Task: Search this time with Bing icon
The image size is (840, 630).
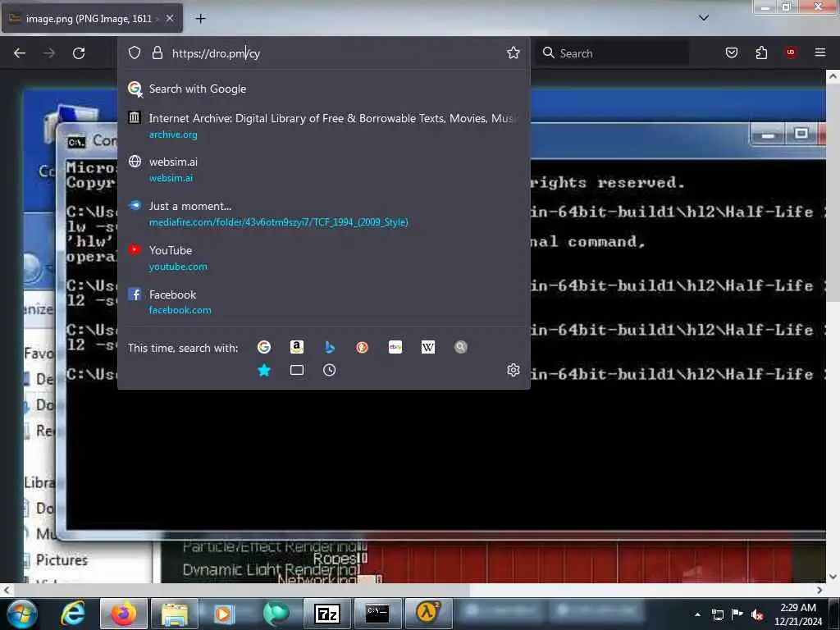Action: 330,347
